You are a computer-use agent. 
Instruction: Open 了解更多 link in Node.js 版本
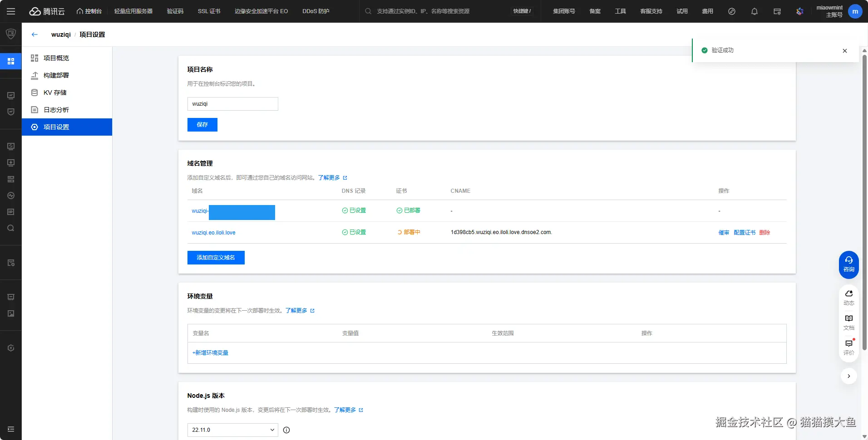pos(349,410)
